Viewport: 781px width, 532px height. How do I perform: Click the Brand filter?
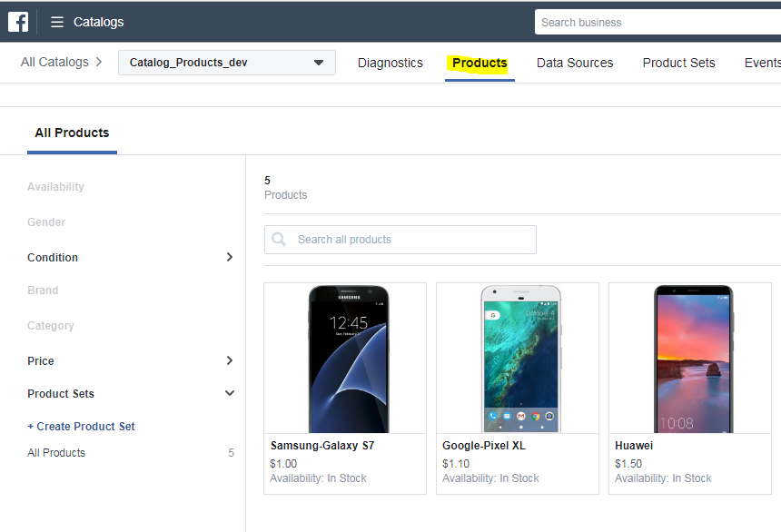tap(43, 291)
